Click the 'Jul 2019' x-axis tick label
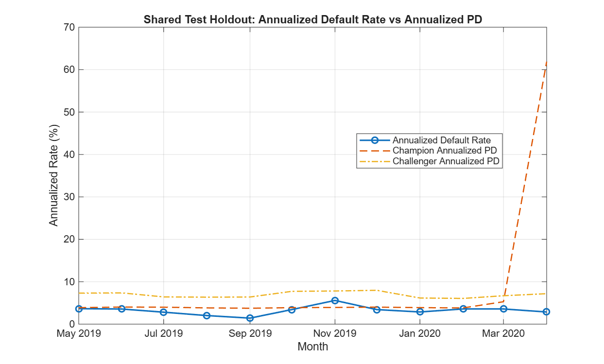Image resolution: width=604 pixels, height=364 pixels. coord(164,334)
